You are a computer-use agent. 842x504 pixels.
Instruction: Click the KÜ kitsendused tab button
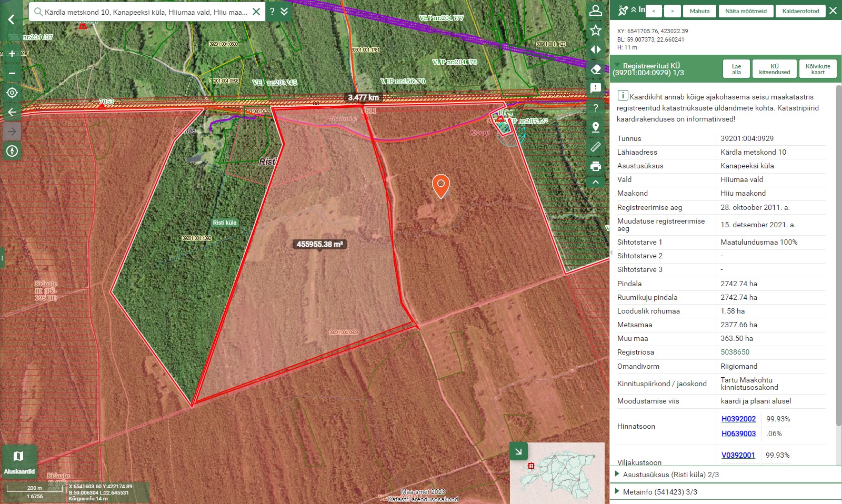[x=774, y=69]
